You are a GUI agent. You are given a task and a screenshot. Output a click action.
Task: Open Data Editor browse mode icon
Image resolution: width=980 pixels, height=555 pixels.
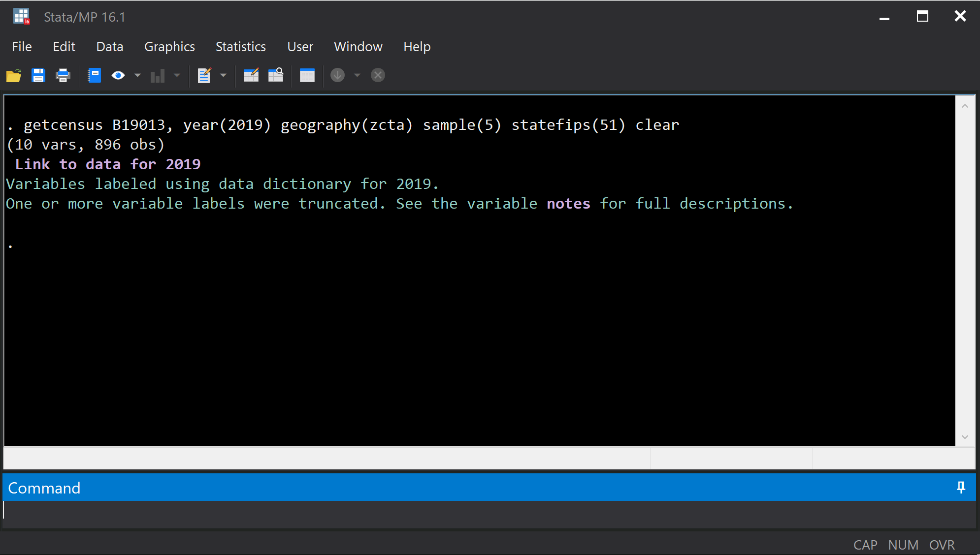[276, 76]
